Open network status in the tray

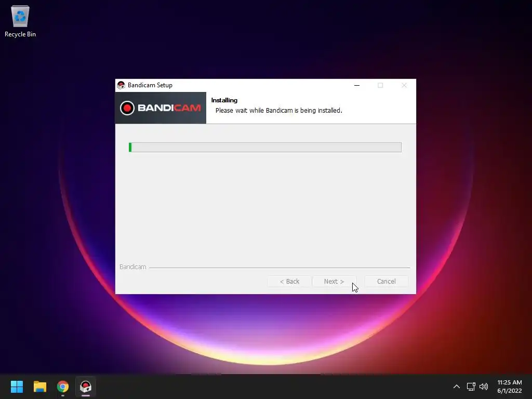471,387
